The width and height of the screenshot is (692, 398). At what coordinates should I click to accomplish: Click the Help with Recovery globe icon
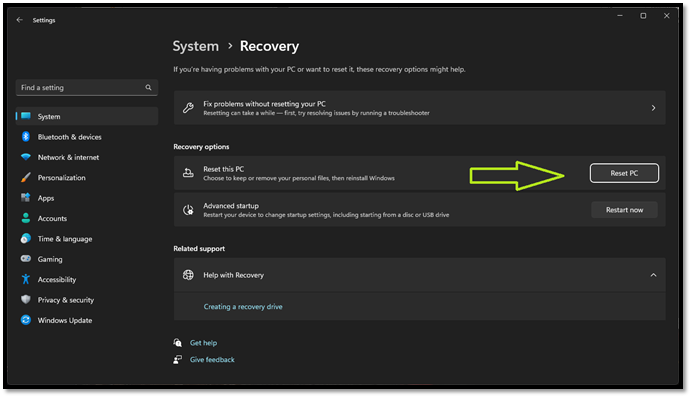188,275
